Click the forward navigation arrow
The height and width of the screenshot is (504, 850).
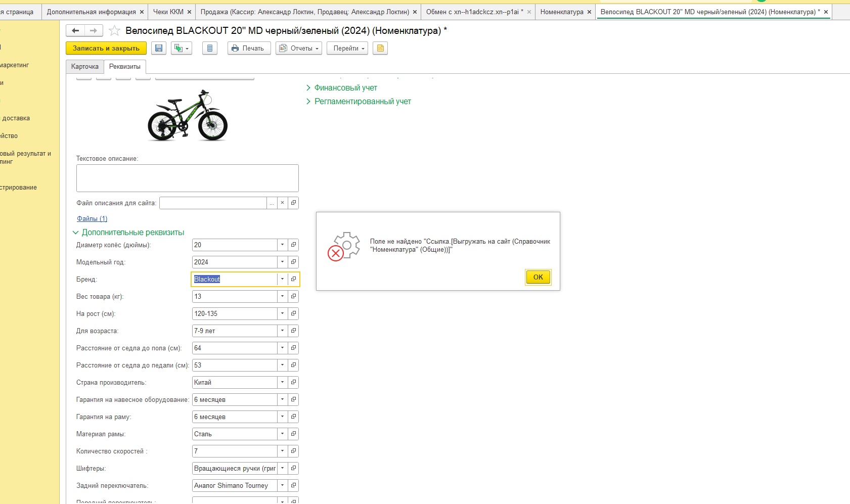coord(94,31)
